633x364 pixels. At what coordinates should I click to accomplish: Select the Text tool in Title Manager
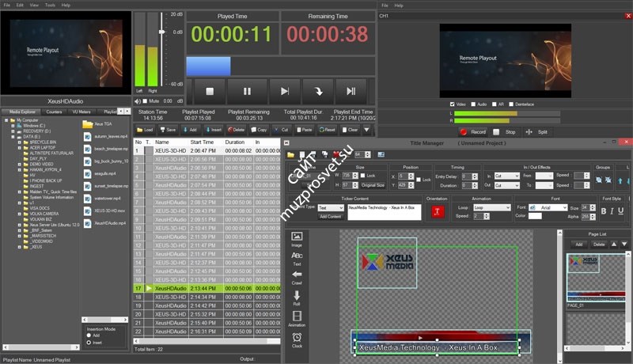pos(297,258)
